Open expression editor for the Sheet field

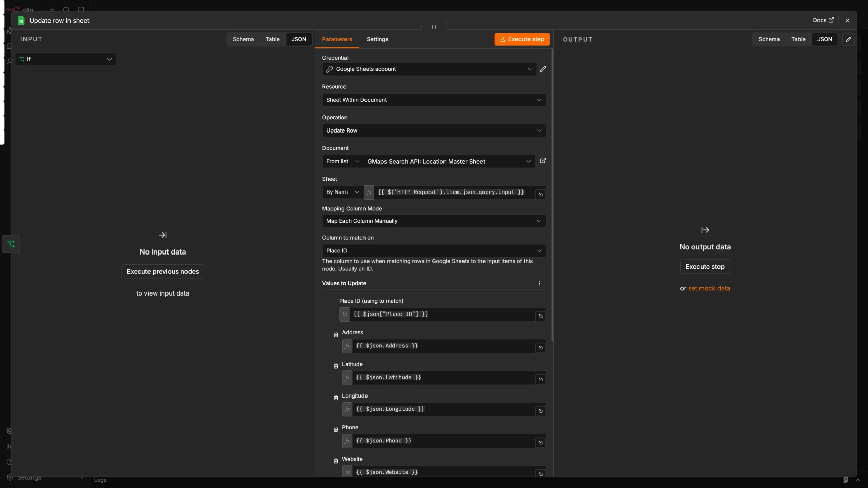tap(541, 195)
